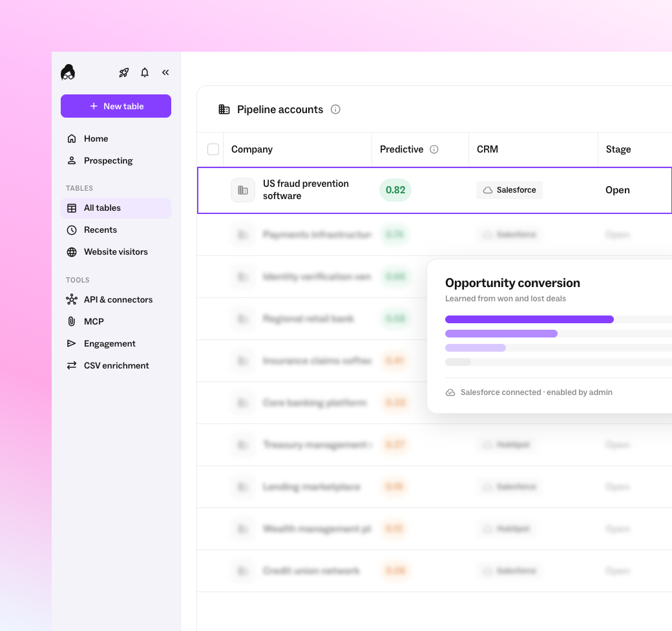Open the rocket launch icon

point(124,72)
